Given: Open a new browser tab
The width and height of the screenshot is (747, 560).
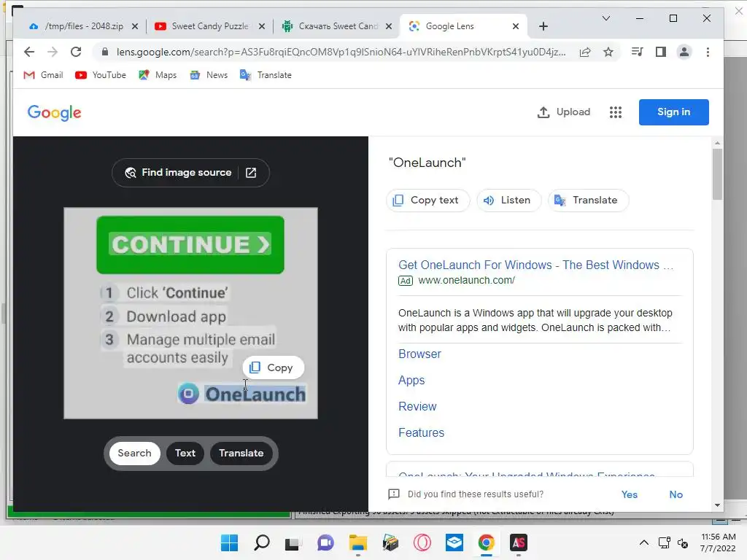Looking at the screenshot, I should pos(543,26).
